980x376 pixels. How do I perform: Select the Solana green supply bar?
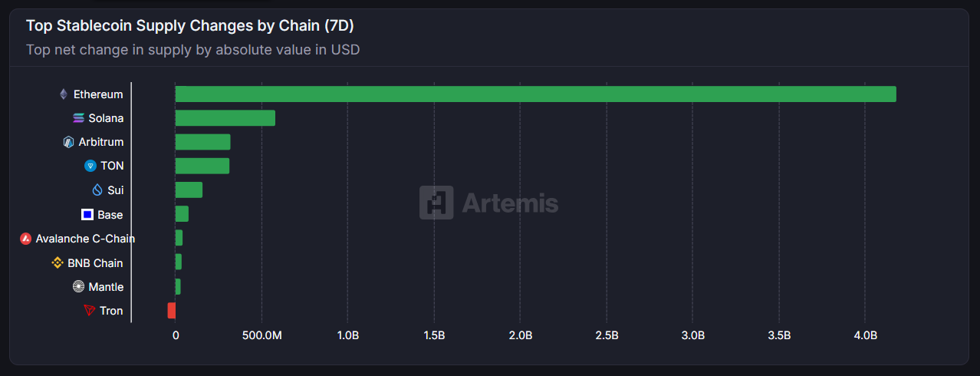[225, 118]
